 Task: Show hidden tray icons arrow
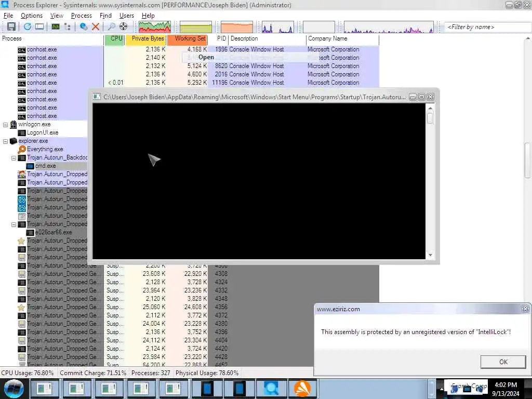[442, 389]
